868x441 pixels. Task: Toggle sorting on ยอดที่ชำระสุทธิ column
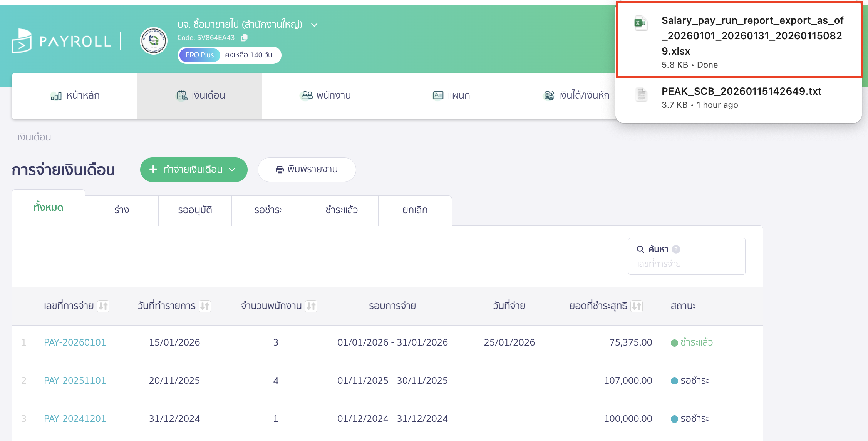click(x=637, y=306)
